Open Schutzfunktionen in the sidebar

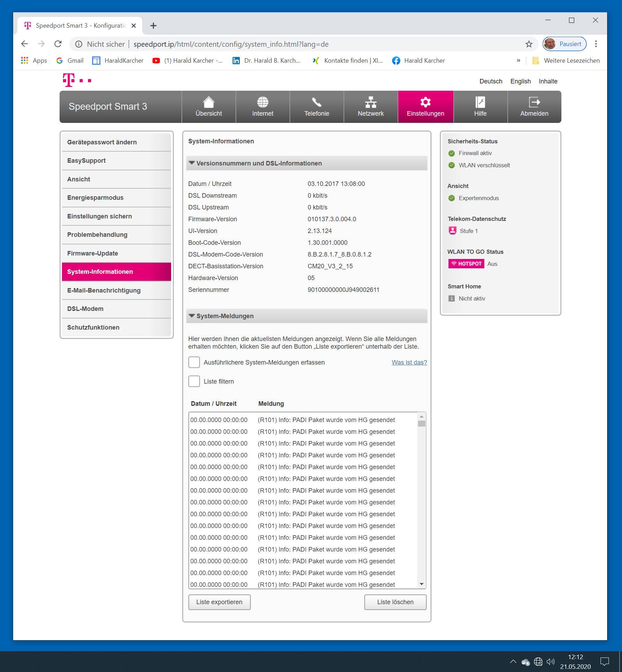(x=116, y=328)
